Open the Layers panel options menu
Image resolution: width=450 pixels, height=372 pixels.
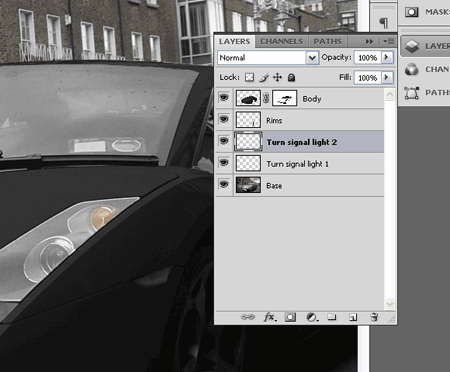point(388,41)
